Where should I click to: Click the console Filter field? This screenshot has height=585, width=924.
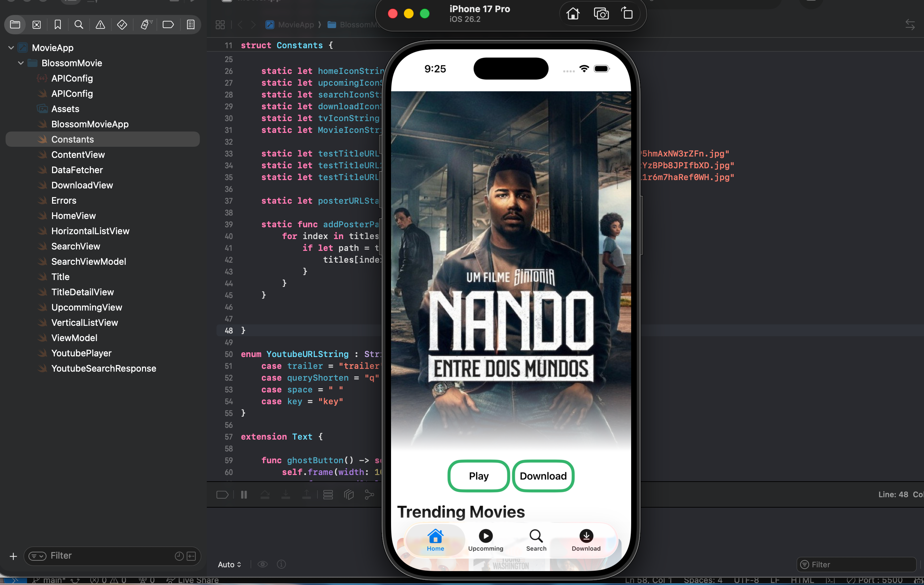856,564
